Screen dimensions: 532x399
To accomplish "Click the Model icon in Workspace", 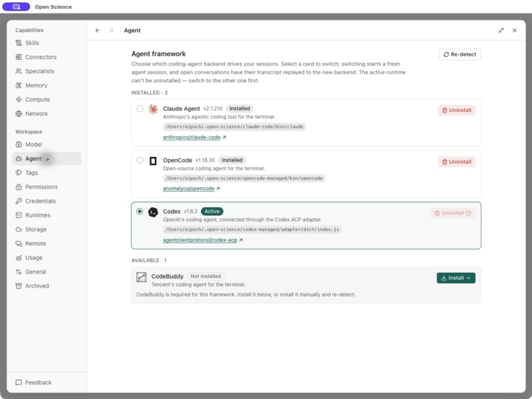I will click(19, 144).
